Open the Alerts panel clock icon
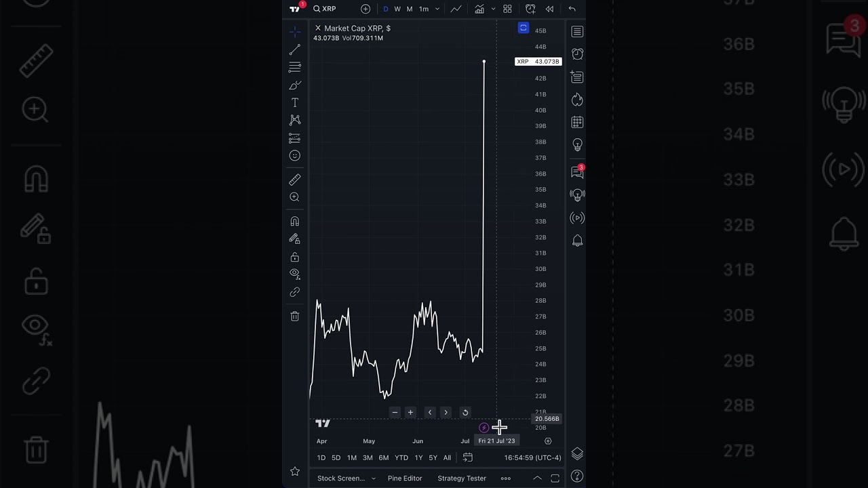 tap(577, 54)
